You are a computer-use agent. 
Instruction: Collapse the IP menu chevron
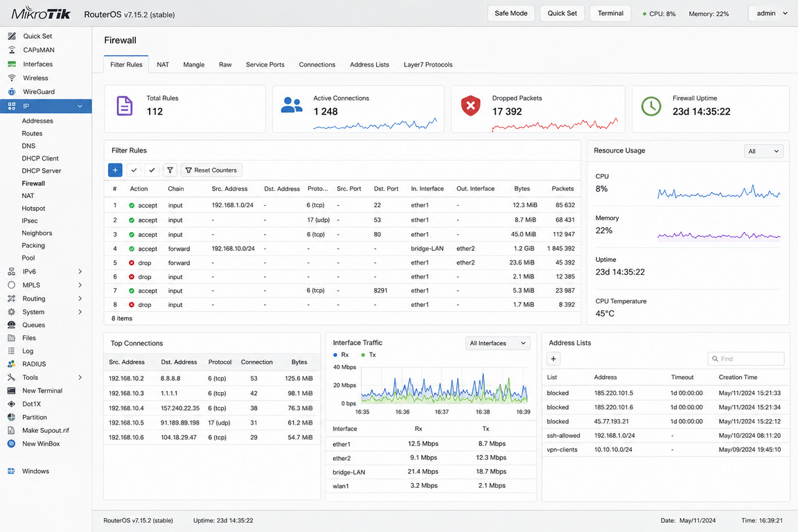click(80, 106)
